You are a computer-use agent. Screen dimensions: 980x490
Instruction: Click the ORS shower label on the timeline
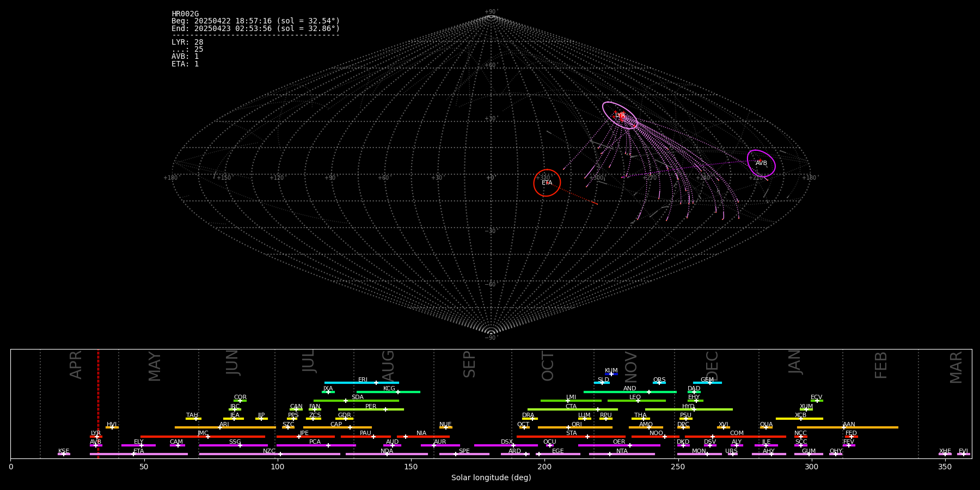tap(659, 380)
